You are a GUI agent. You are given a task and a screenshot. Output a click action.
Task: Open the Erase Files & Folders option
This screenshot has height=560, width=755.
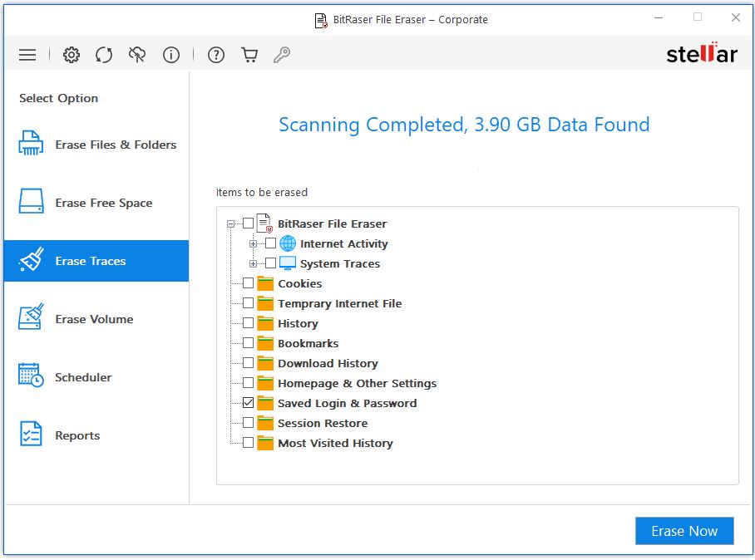click(x=96, y=145)
